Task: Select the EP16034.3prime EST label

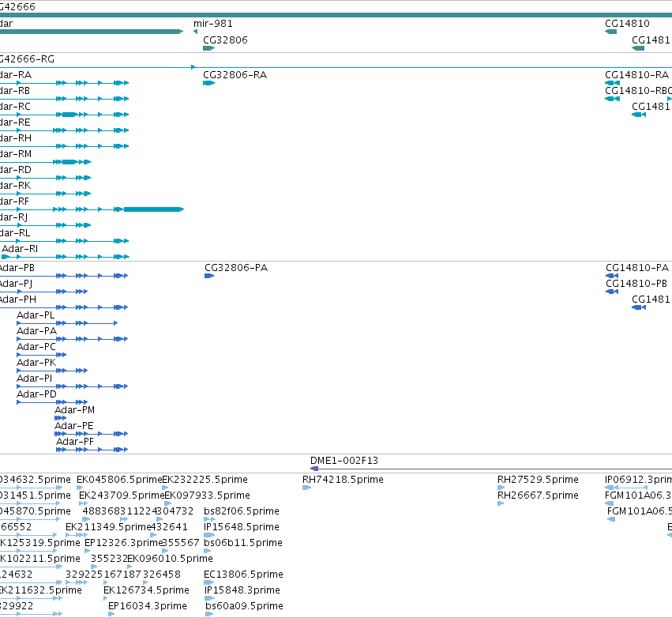Action: (148, 606)
